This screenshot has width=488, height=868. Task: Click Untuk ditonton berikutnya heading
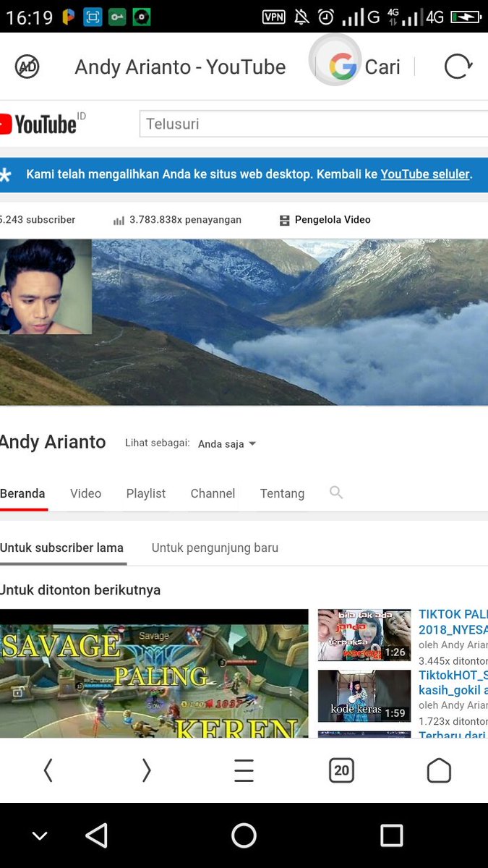[x=80, y=590]
